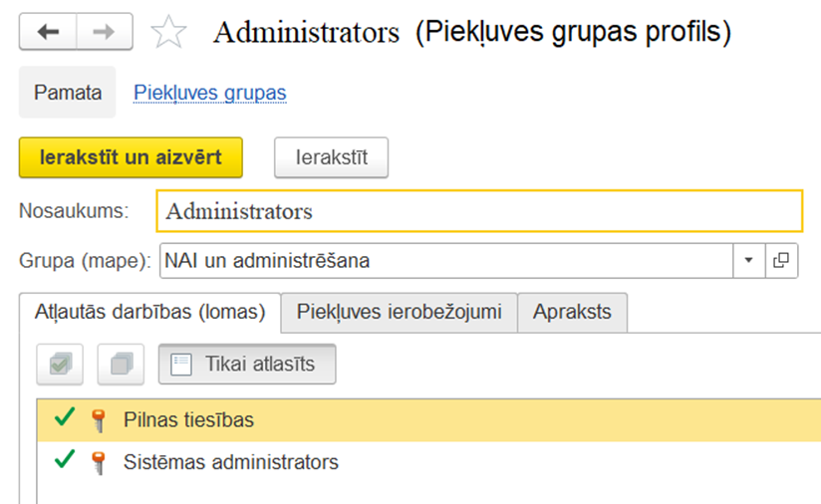This screenshot has width=821, height=504.
Task: Click the uncheck all roles icon
Action: [x=121, y=365]
